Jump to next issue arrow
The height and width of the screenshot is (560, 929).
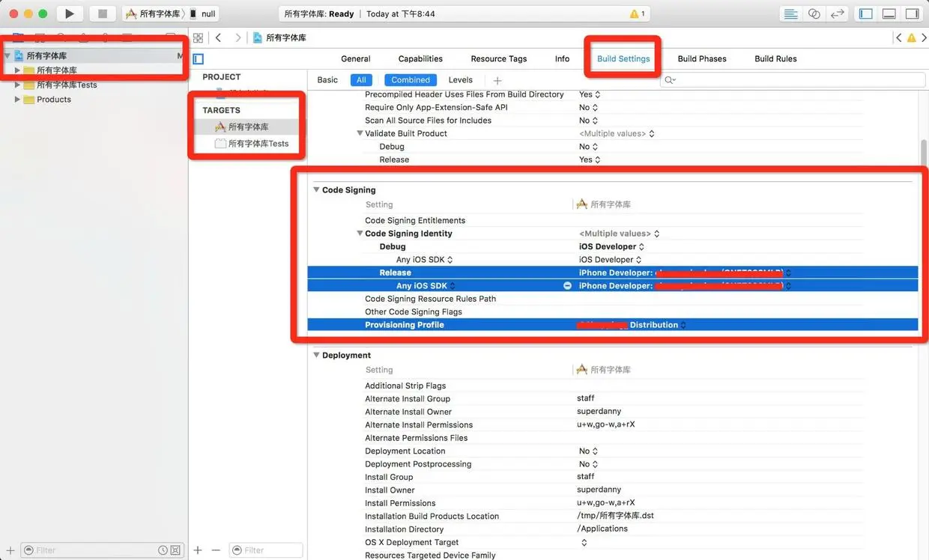tap(923, 37)
